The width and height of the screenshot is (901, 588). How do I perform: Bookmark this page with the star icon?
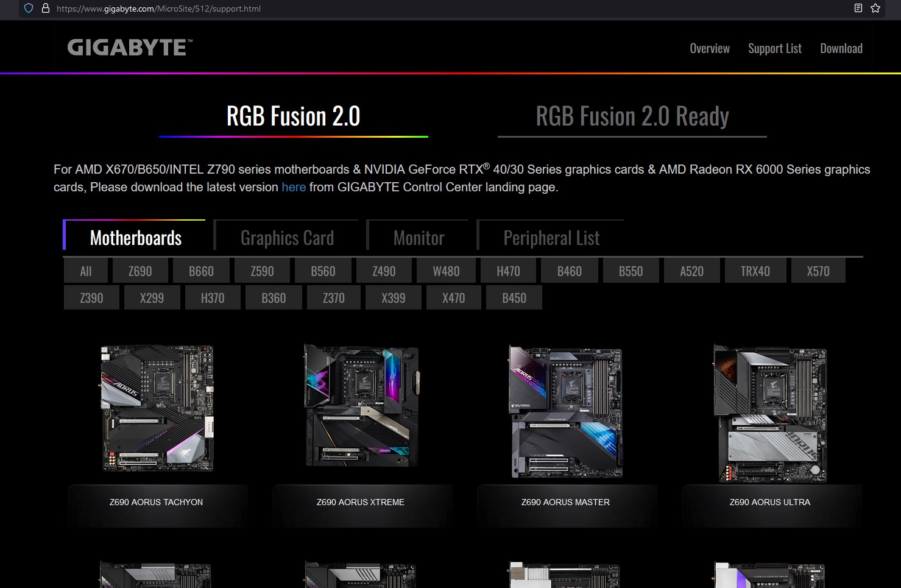(x=875, y=9)
